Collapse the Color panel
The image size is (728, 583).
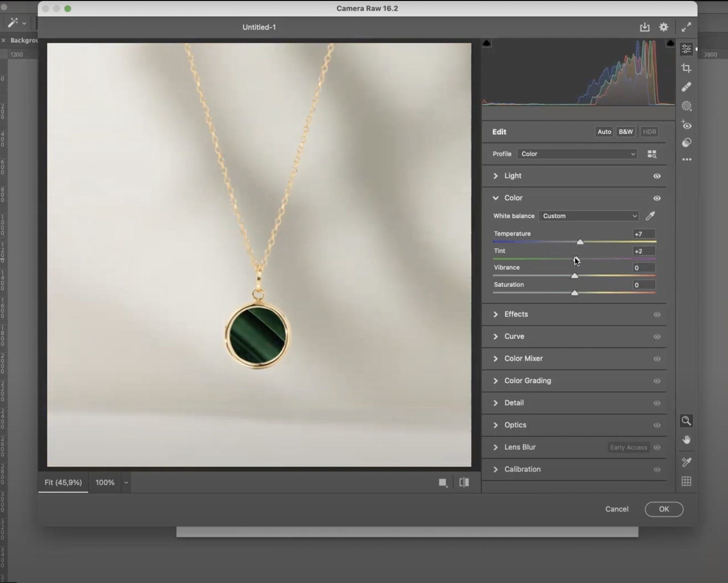click(x=495, y=198)
